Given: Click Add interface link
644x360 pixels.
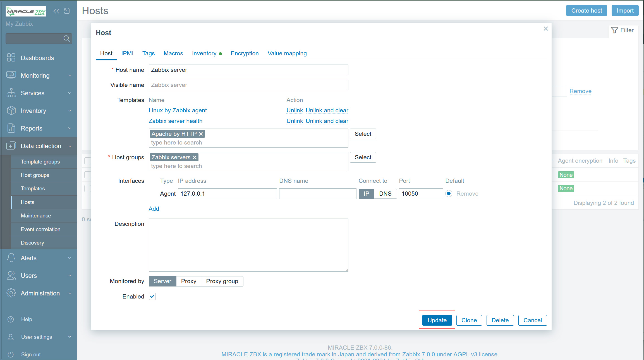Looking at the screenshot, I should click(154, 209).
